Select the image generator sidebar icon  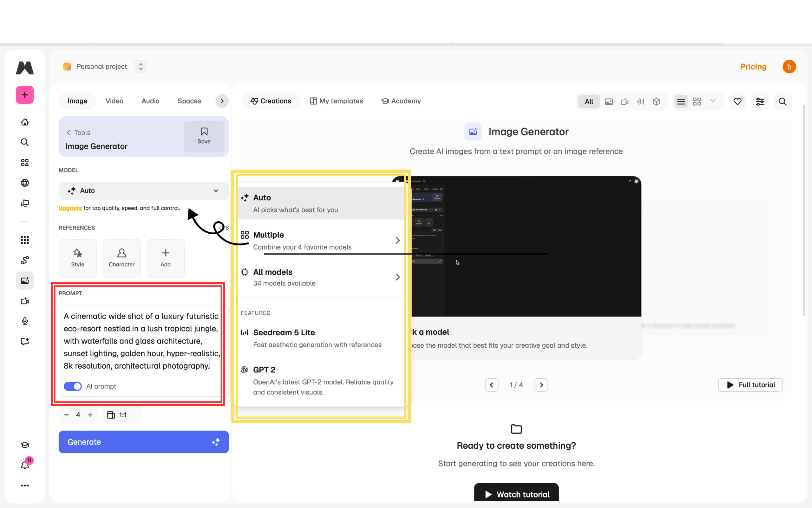click(x=25, y=281)
